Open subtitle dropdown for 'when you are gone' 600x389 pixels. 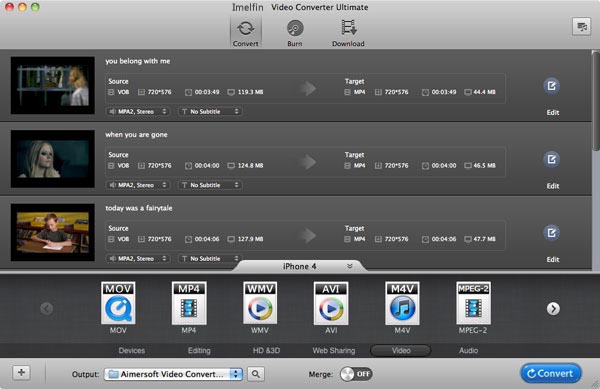pyautogui.click(x=210, y=185)
